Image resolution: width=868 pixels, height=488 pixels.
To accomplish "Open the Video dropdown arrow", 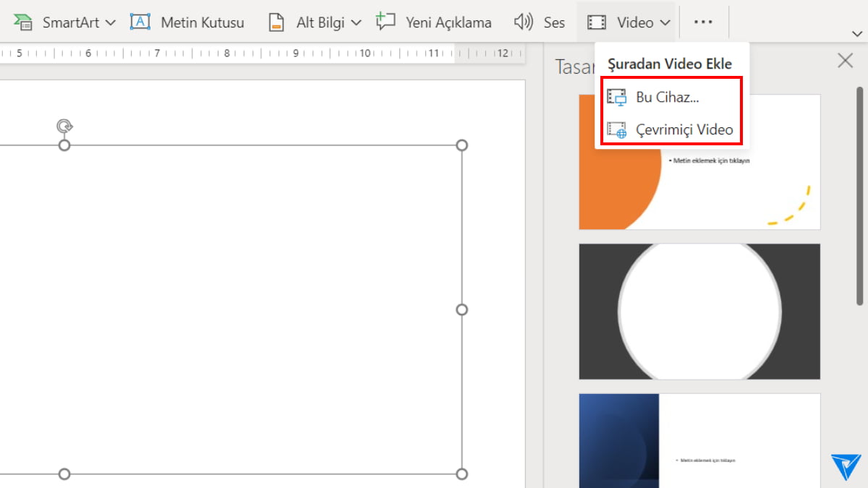I will point(663,22).
